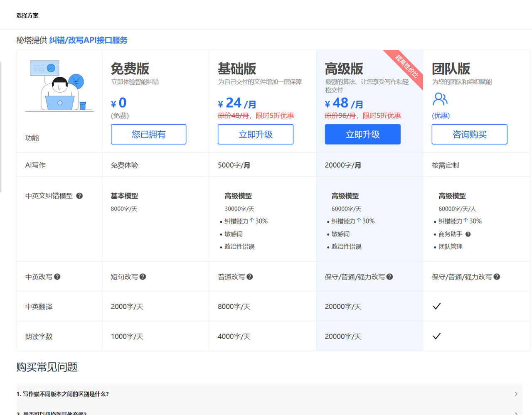Image resolution: width=532 pixels, height=415 pixels.
Task: Click 咨询购买 for the 团队版 plan
Action: [469, 134]
